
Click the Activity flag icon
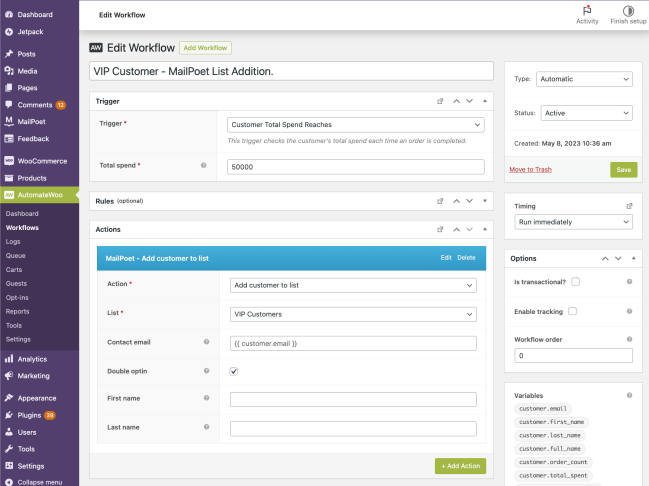[587, 10]
